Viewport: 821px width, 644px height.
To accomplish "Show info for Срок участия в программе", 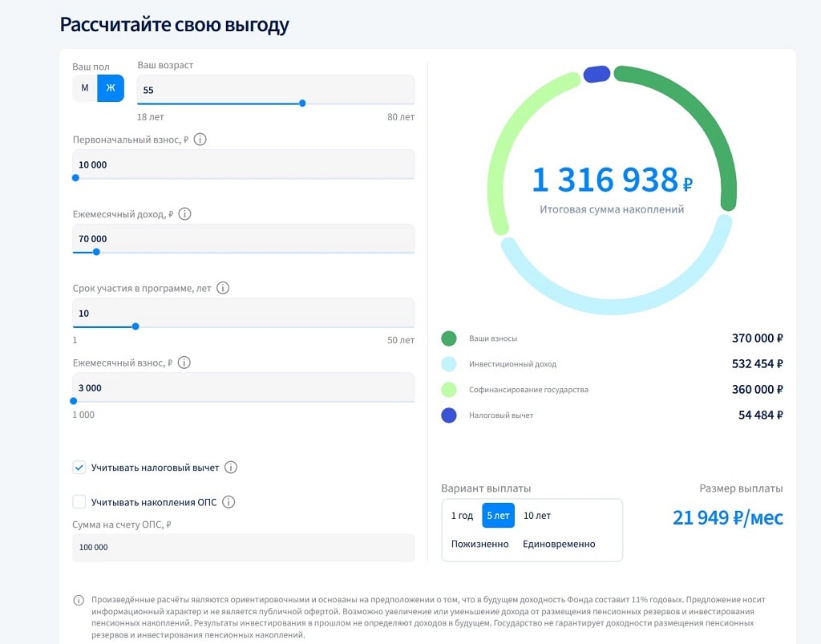I will click(223, 288).
